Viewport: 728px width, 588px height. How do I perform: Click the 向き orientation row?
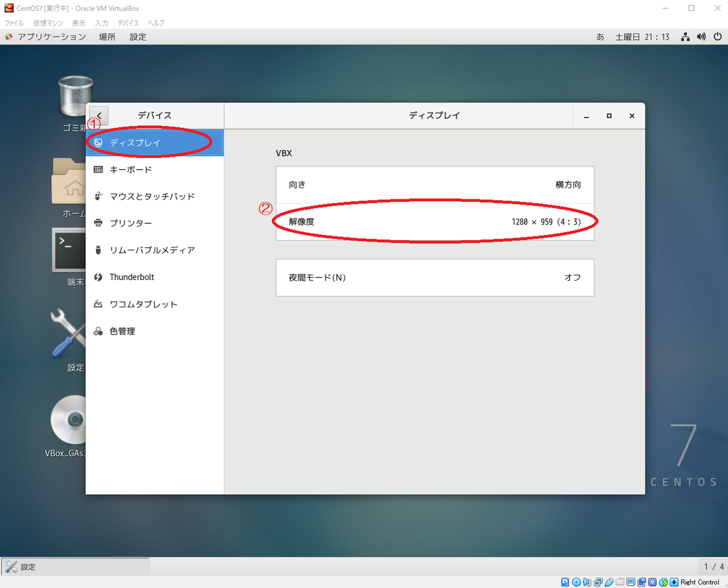(x=435, y=185)
